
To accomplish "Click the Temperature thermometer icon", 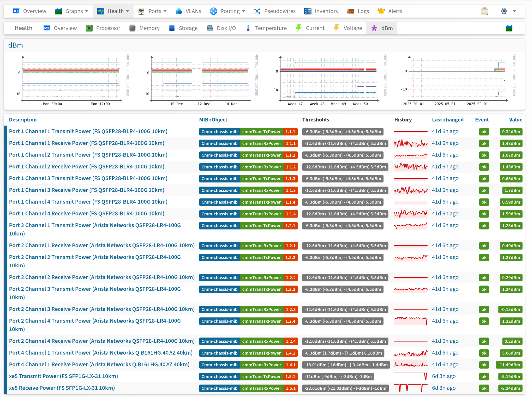I will [x=248, y=28].
